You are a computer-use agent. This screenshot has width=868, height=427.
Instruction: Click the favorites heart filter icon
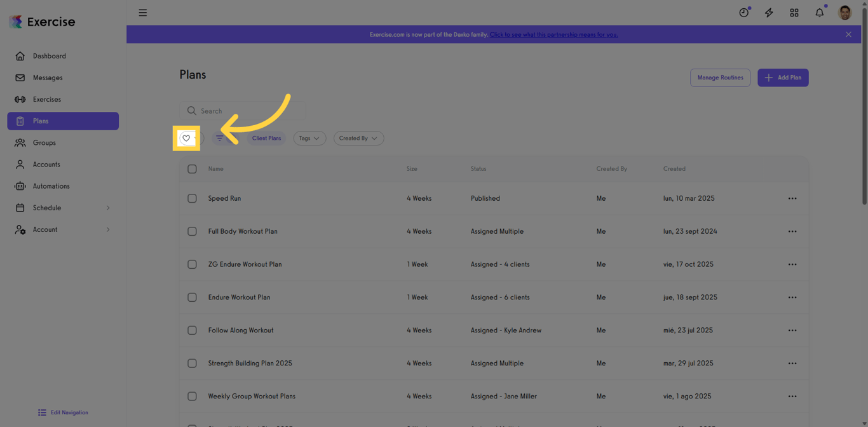coord(186,139)
